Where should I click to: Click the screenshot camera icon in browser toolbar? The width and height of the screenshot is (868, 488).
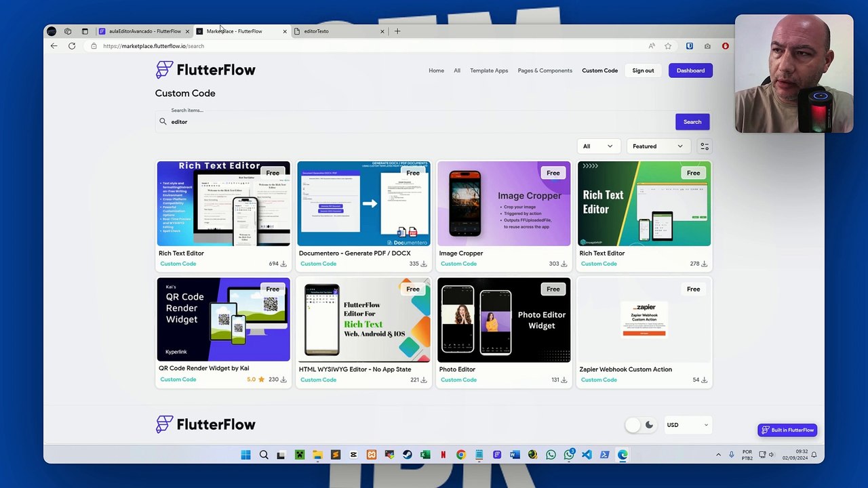coord(707,46)
